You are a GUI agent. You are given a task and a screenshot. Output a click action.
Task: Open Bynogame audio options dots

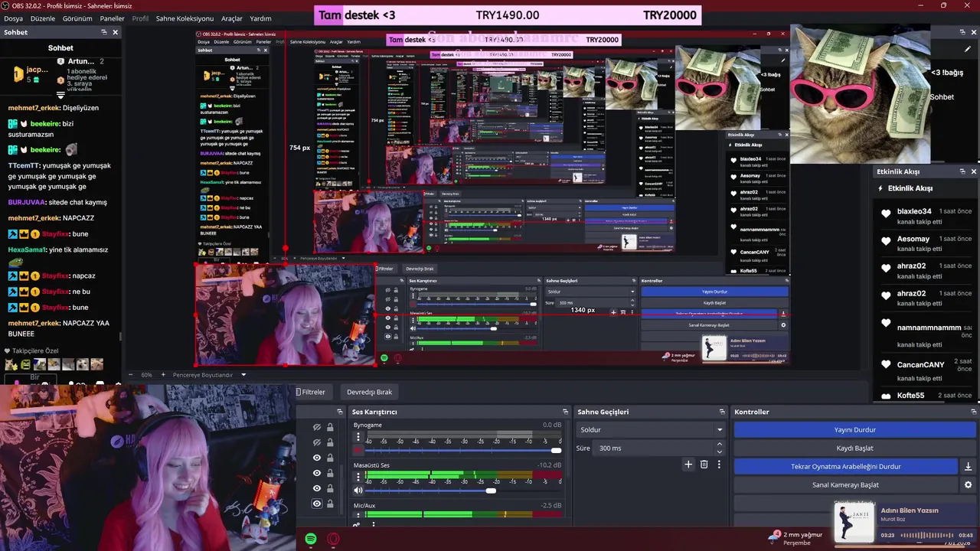[x=358, y=437]
